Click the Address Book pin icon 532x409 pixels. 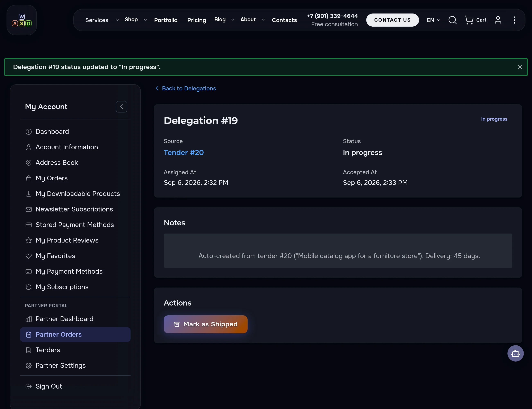pyautogui.click(x=28, y=163)
